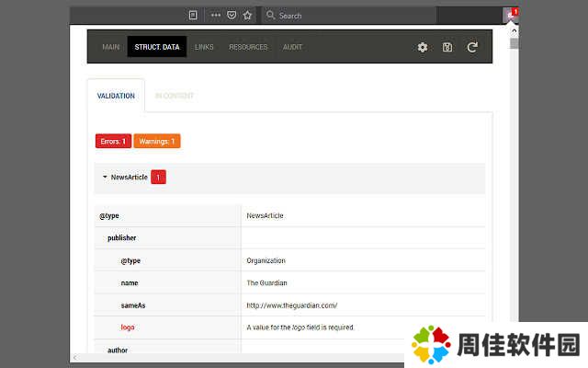Viewport: 588px width, 368px height.
Task: Switch to the Main tab
Action: [110, 47]
